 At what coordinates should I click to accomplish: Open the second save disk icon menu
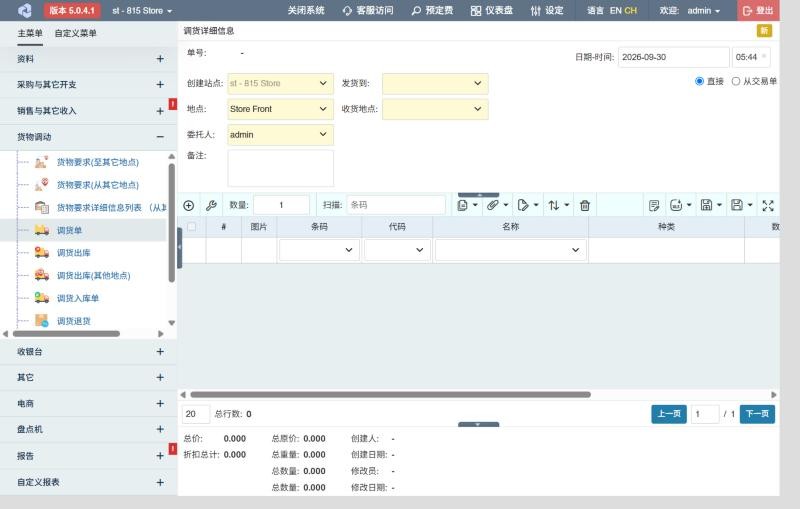tap(741, 206)
